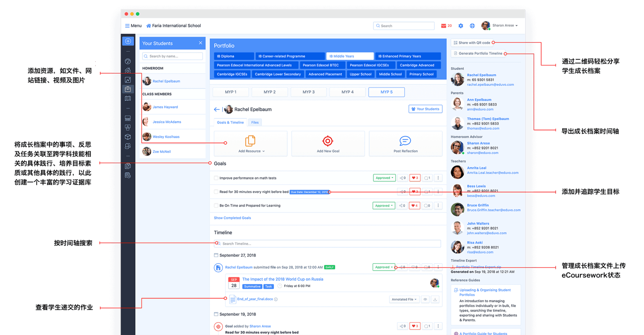Image resolution: width=644 pixels, height=335 pixels.
Task: Select IB Middle Years programme
Action: (x=350, y=56)
